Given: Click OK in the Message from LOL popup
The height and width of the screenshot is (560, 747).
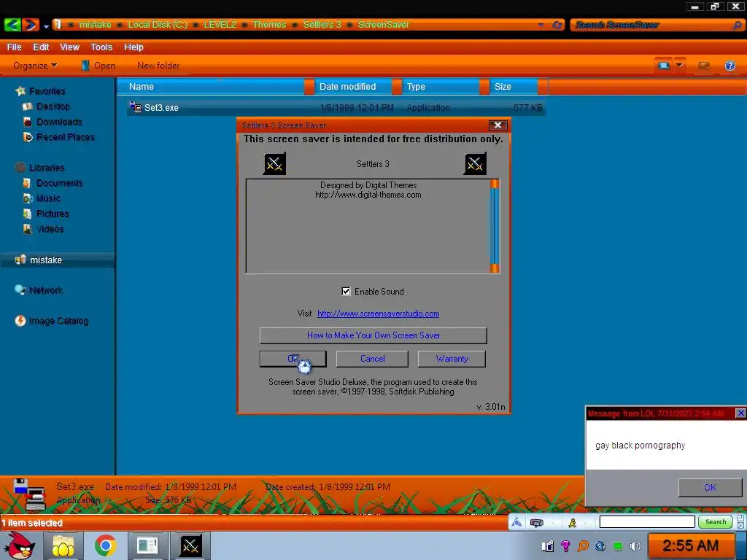Looking at the screenshot, I should [x=710, y=488].
